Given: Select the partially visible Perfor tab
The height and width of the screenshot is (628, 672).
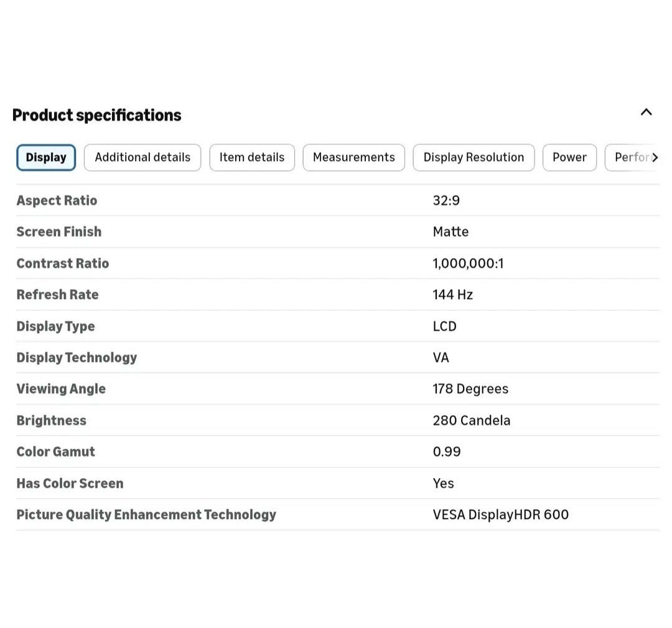Looking at the screenshot, I should [x=630, y=158].
